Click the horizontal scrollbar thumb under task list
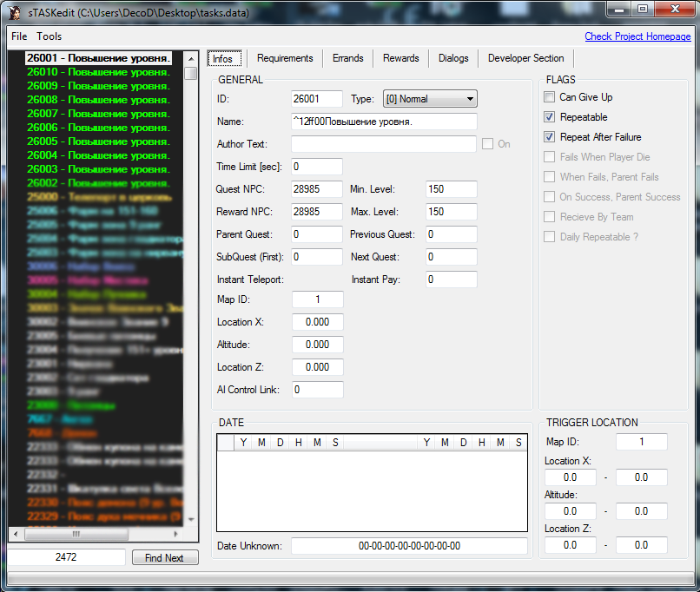The width and height of the screenshot is (700, 592). click(75, 534)
